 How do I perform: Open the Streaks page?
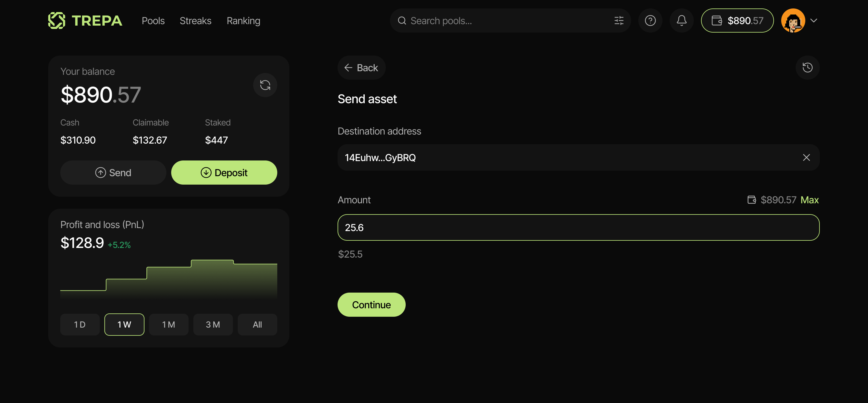pyautogui.click(x=195, y=21)
